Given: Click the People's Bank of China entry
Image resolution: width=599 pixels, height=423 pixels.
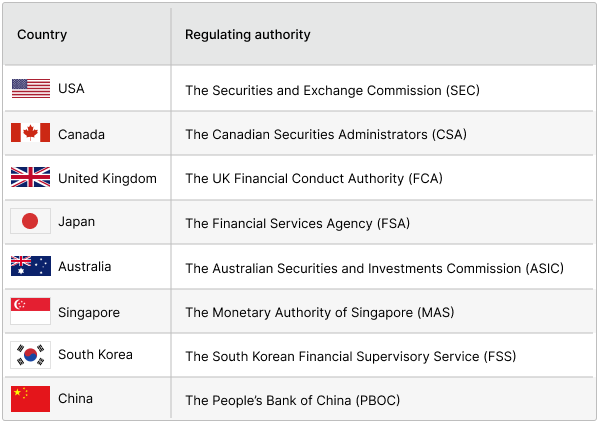Looking at the screenshot, I should click(x=293, y=400).
